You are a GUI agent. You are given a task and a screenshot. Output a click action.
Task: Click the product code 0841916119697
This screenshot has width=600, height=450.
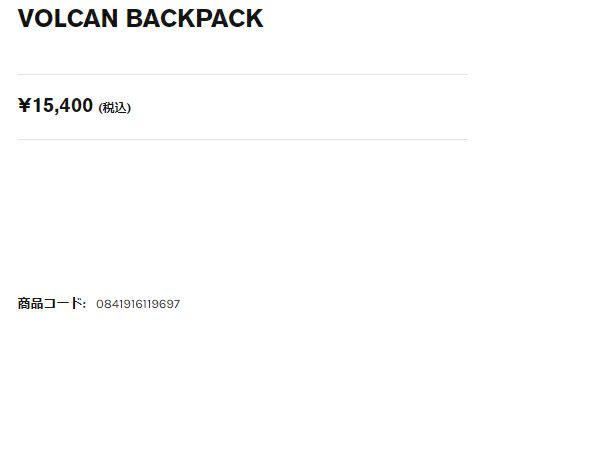[x=138, y=304]
